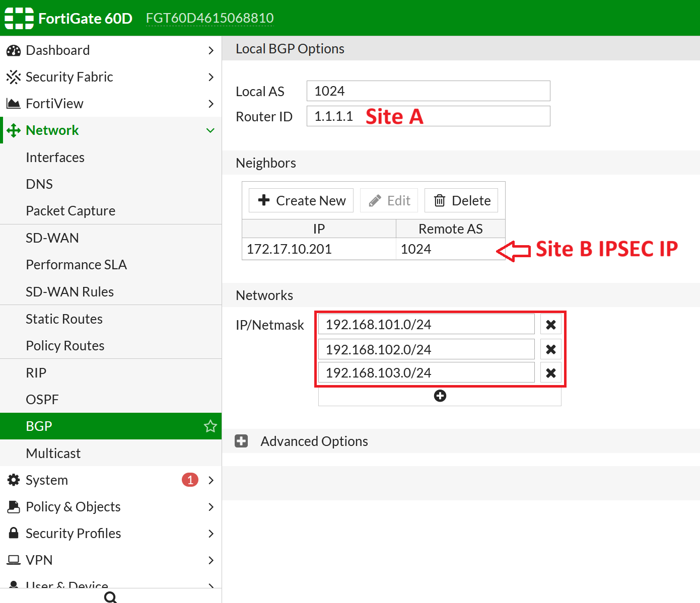This screenshot has width=700, height=603.
Task: Expand the Dashboard menu chevron
Action: tap(211, 50)
